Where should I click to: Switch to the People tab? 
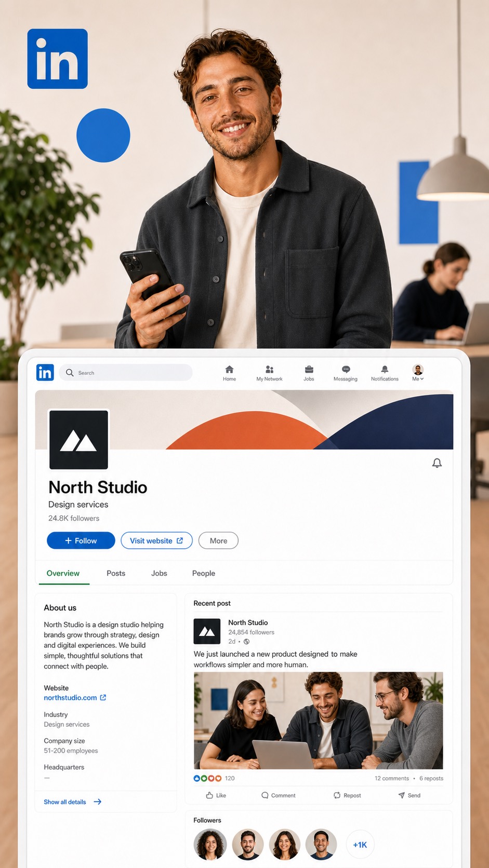tap(204, 573)
